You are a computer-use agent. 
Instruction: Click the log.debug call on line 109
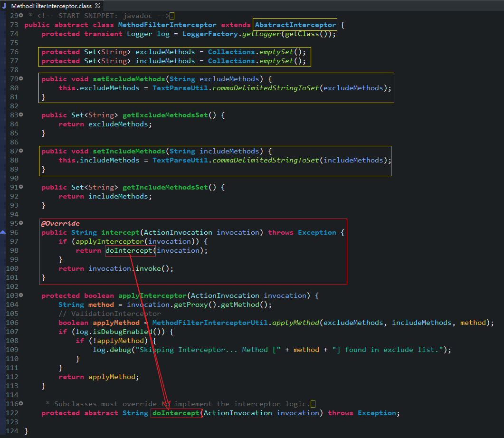pyautogui.click(x=112, y=350)
